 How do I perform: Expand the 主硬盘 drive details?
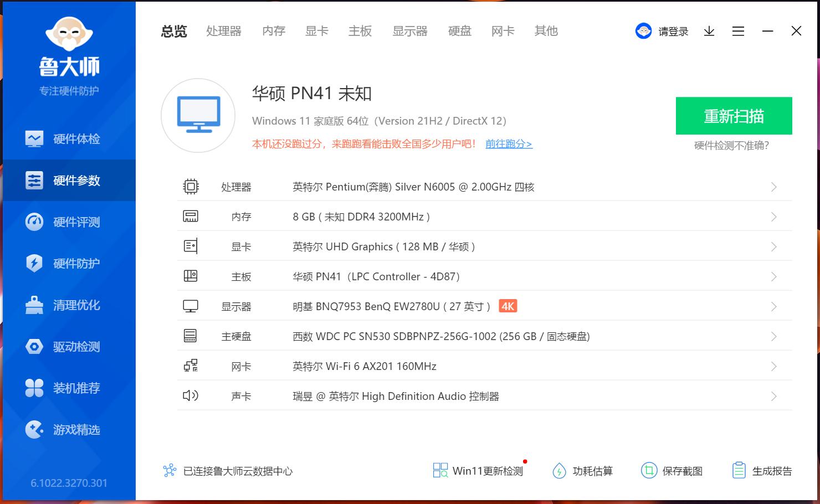(773, 336)
